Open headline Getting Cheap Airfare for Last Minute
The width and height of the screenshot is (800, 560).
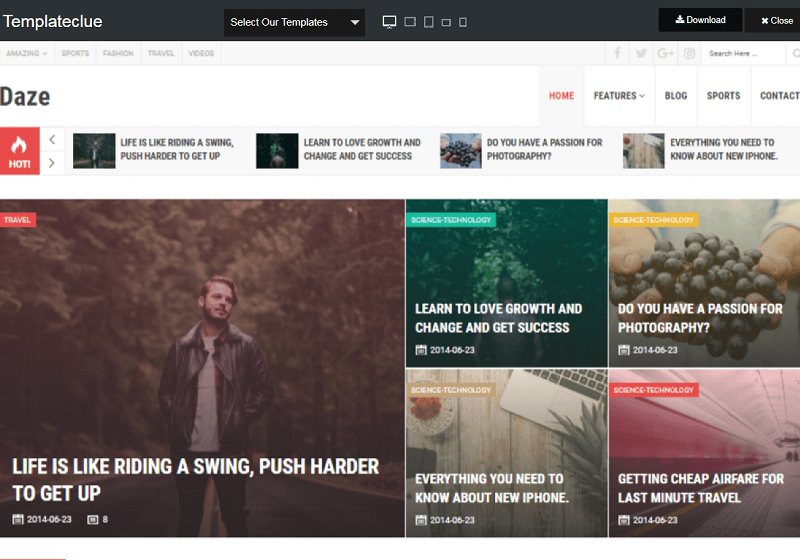[x=701, y=488]
